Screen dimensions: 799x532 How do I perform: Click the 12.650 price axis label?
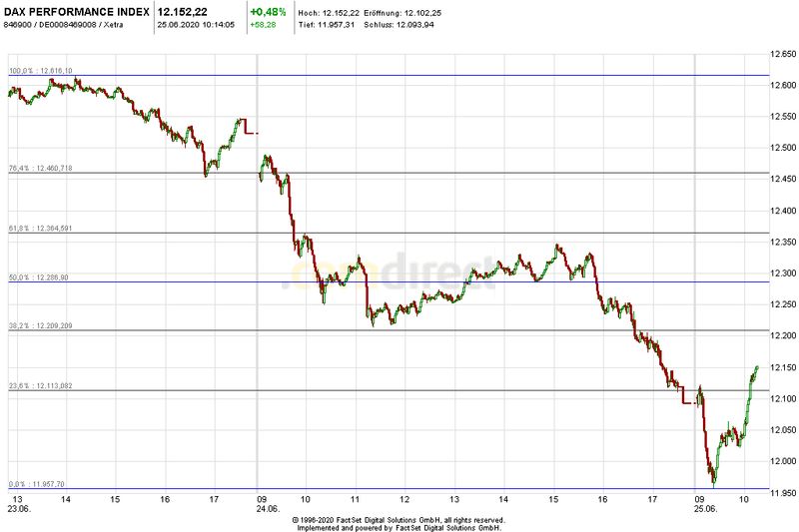783,54
